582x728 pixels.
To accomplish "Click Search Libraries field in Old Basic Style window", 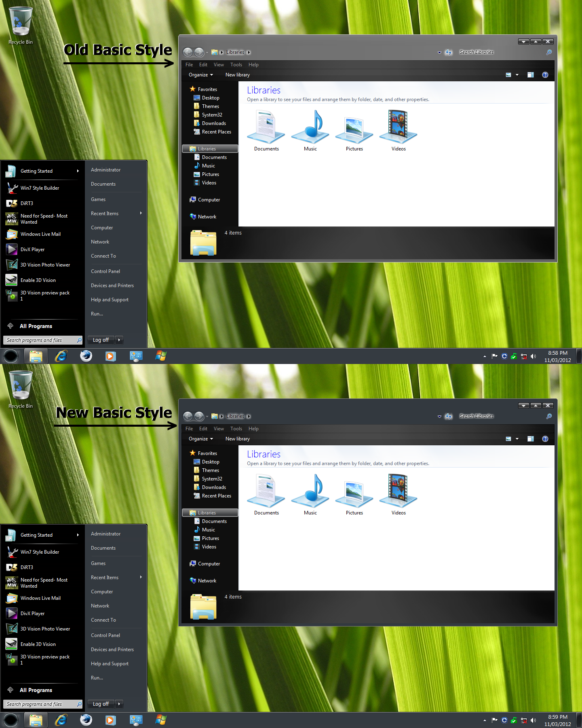I will (501, 52).
